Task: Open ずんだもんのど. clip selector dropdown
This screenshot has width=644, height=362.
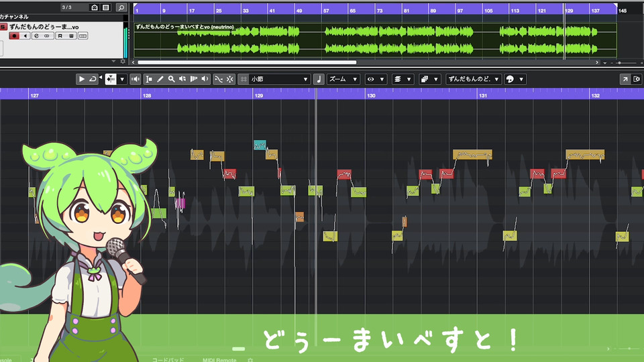Action: (x=474, y=79)
